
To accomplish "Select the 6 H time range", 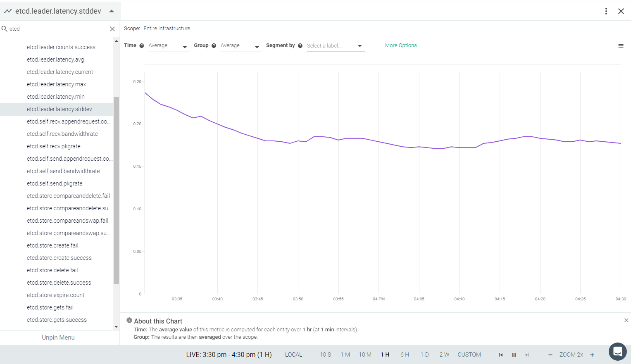I will click(x=405, y=354).
